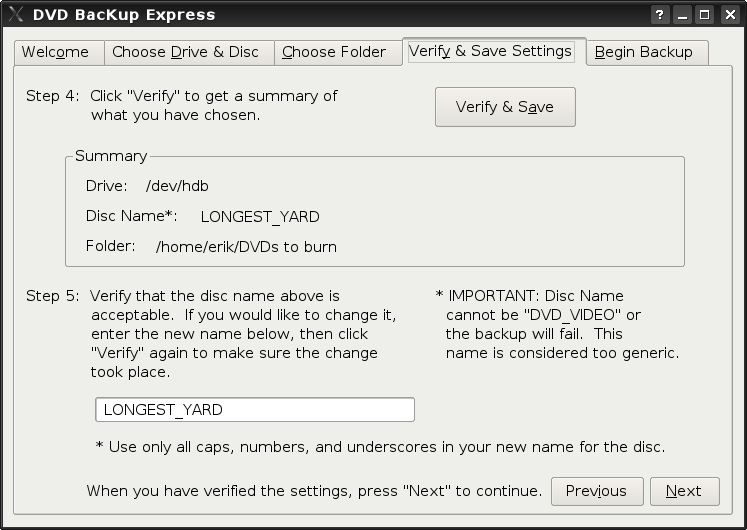
Task: Open the window menu via X icon
Action: coord(16,14)
